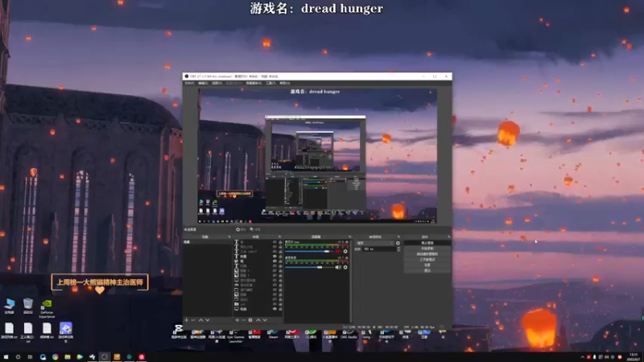Screen dimensions: 644x362
Task: Click the transition duration input field
Action: 379,249
